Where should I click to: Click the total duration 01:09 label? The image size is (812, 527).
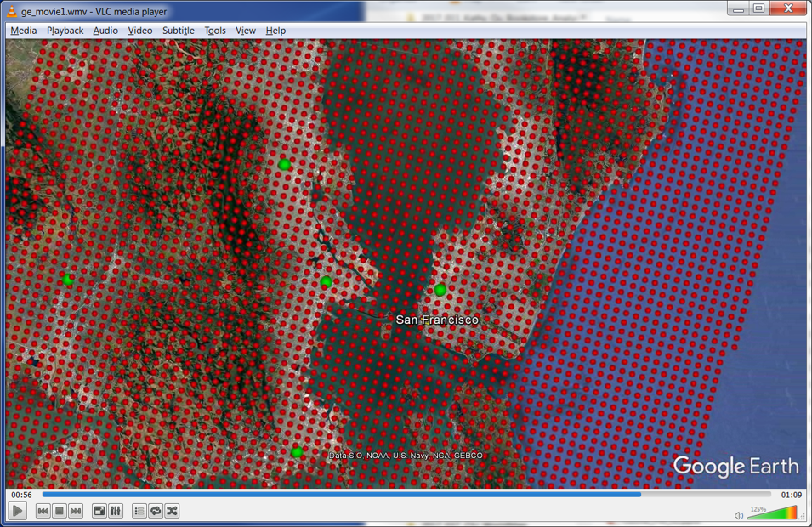click(792, 495)
